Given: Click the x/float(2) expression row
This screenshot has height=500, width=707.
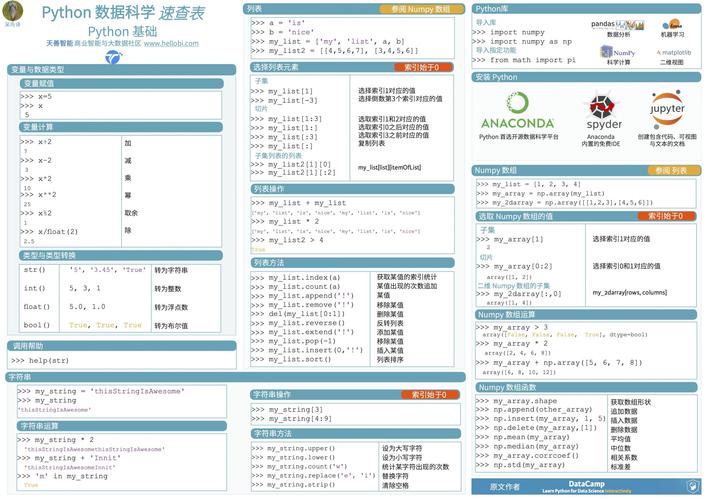Looking at the screenshot, I should pos(49,231).
